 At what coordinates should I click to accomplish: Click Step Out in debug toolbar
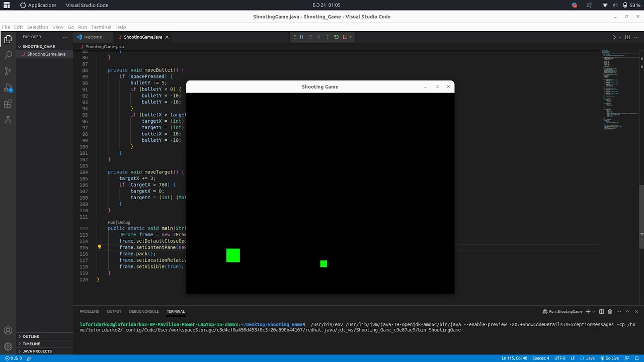coord(328,37)
